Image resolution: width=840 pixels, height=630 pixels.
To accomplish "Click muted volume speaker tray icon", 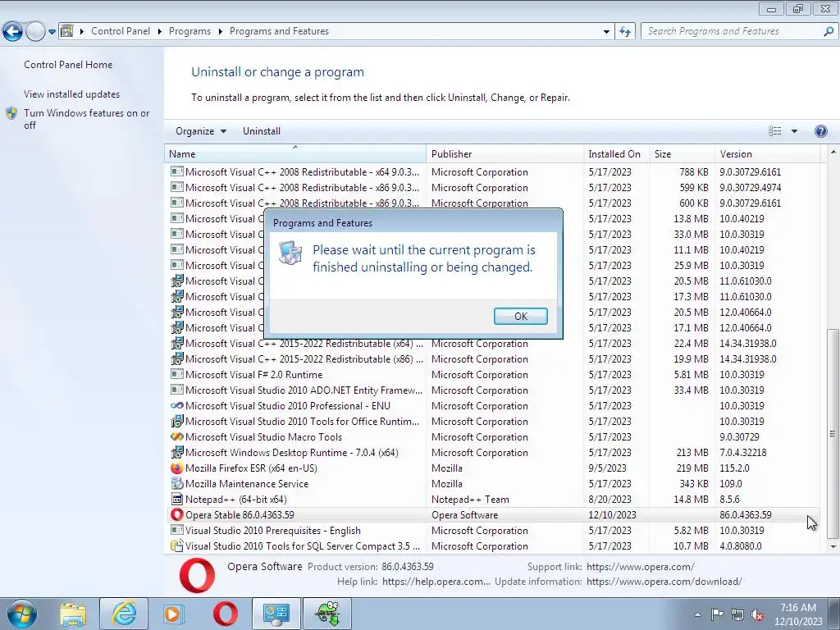I will click(757, 615).
